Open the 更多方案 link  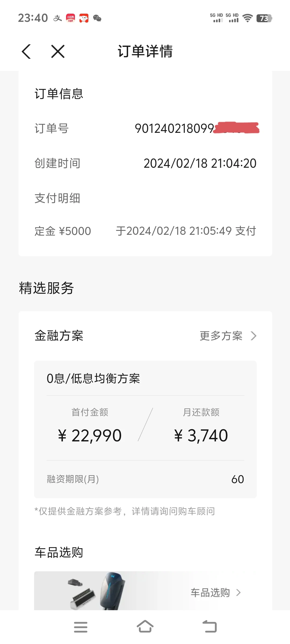coord(221,336)
